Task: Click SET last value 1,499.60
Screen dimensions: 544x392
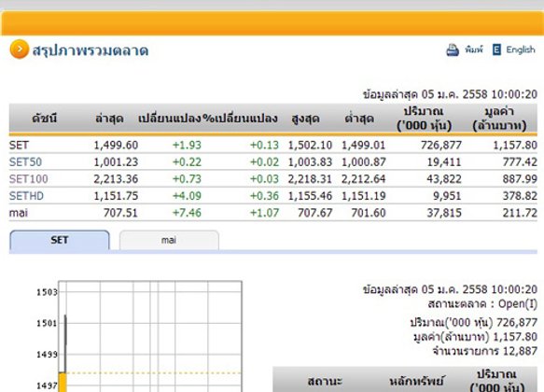Action: pos(116,145)
